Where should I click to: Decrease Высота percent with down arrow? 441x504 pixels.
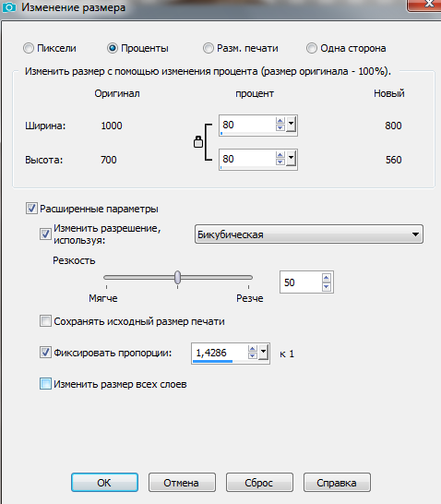pos(280,162)
